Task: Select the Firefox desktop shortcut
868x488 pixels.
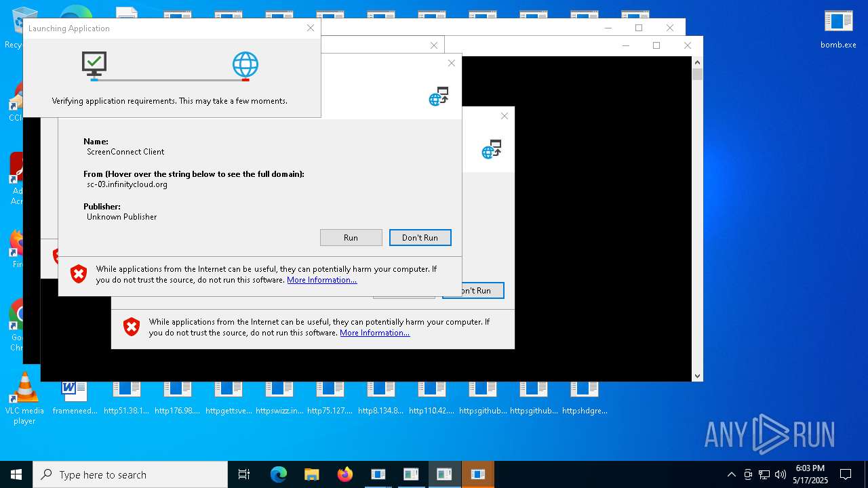Action: point(16,248)
